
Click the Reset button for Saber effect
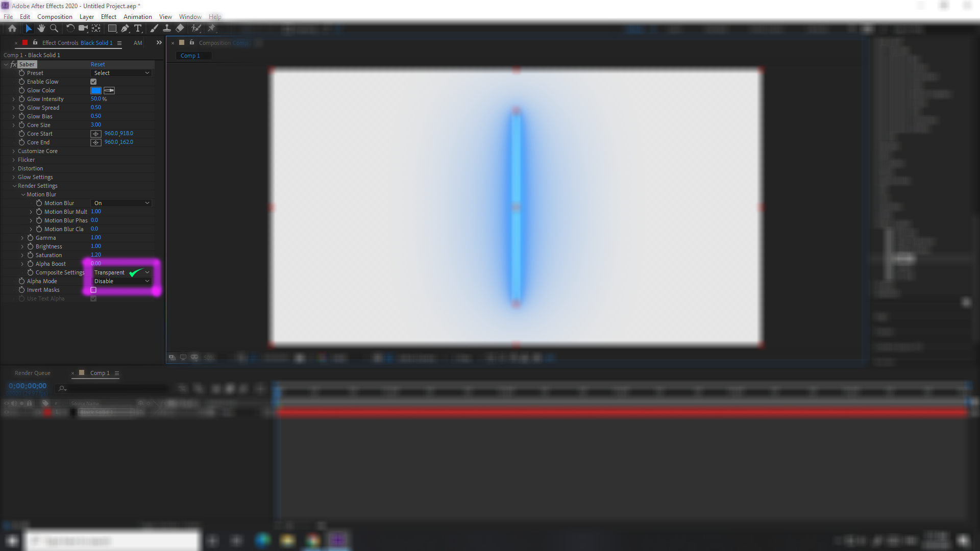(x=97, y=64)
